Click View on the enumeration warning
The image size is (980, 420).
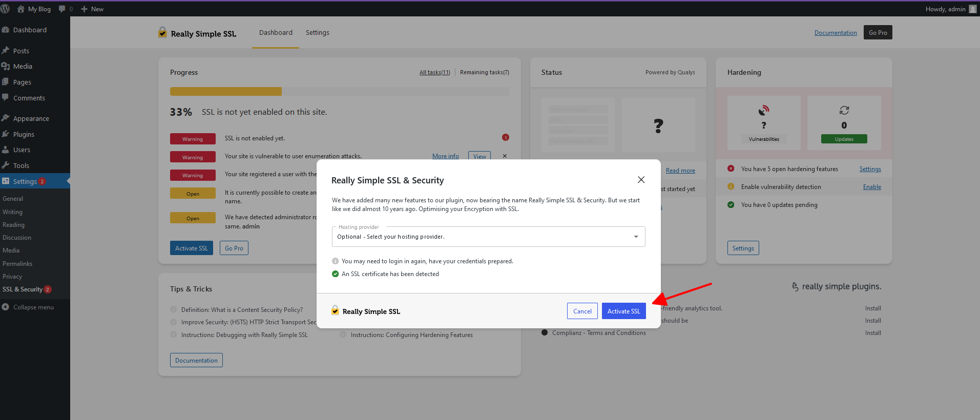pos(479,156)
